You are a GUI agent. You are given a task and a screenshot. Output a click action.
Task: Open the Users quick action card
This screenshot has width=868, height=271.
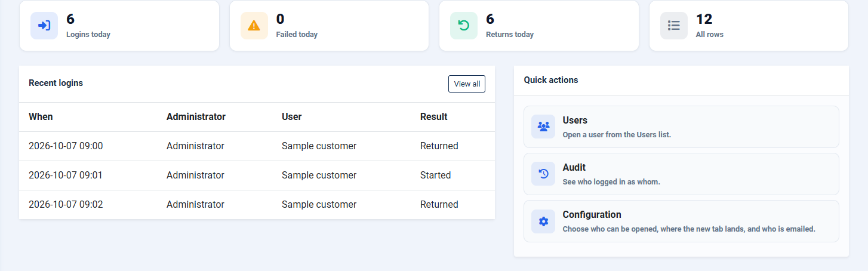681,127
